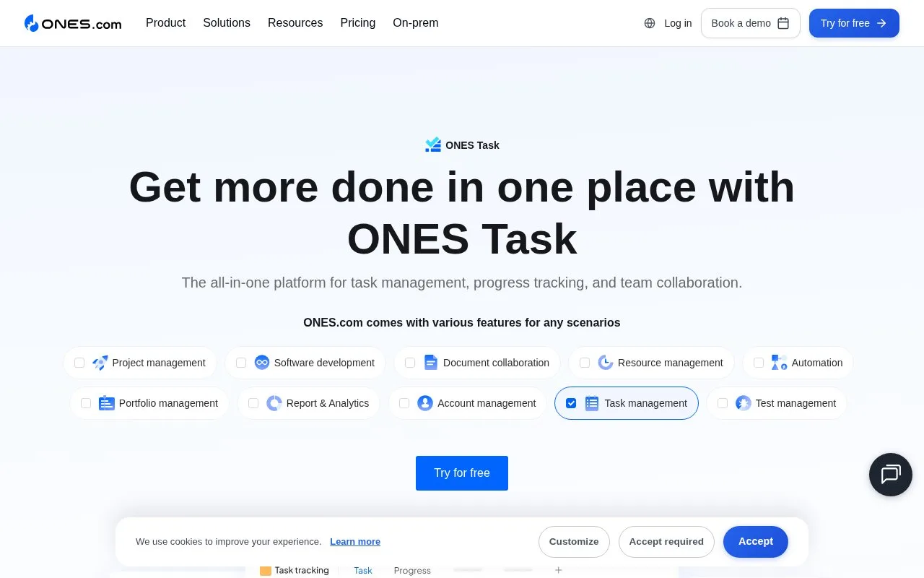This screenshot has width=924, height=578.
Task: Open the Solutions menu
Action: pos(227,23)
